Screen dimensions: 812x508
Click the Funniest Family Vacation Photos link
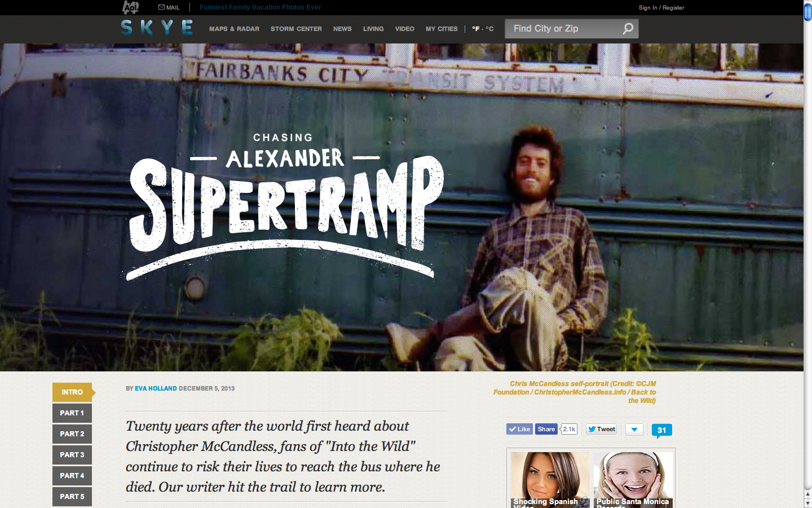(x=260, y=7)
